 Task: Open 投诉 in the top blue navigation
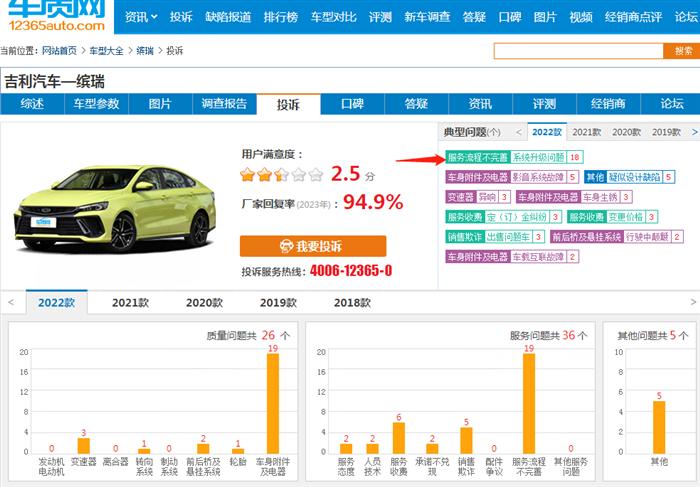coord(181,17)
